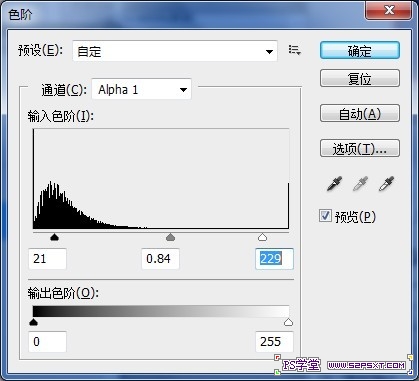Open 选项(T)... options dialog
Image resolution: width=419 pixels, height=381 pixels.
click(x=360, y=148)
